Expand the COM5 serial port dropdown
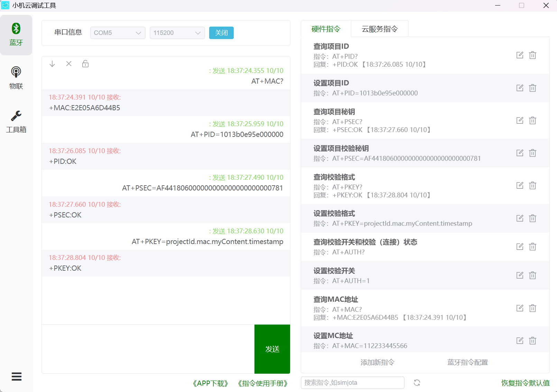This screenshot has height=392, width=557. pos(118,33)
